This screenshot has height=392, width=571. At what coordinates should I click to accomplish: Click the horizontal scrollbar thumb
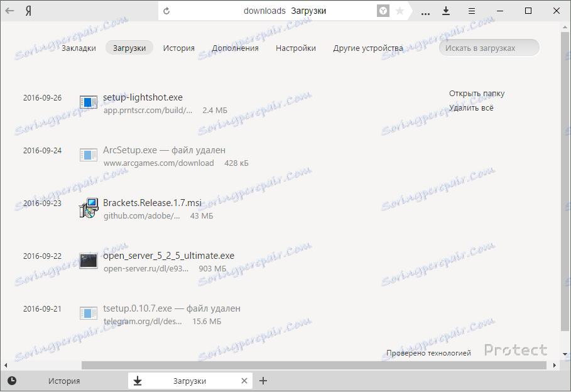tap(314, 365)
